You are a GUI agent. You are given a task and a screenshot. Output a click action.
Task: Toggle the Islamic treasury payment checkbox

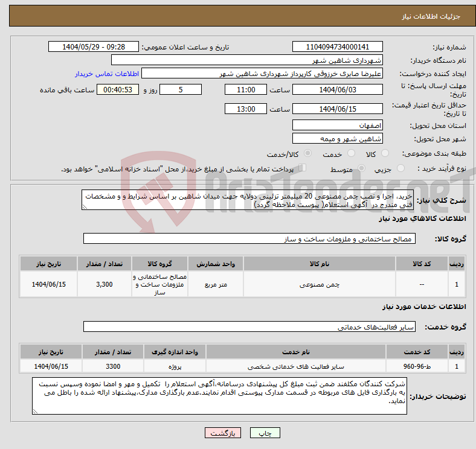(302, 168)
